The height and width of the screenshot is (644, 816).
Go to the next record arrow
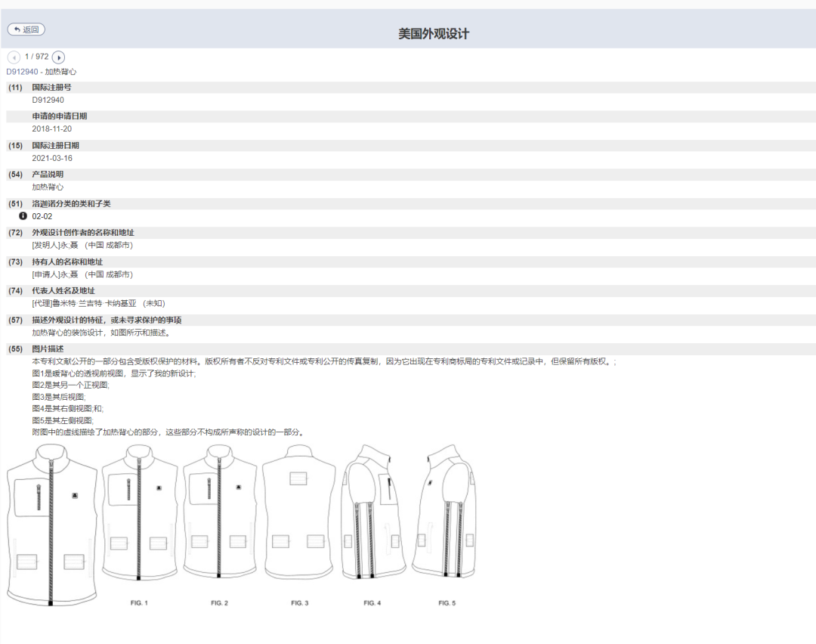tap(58, 57)
